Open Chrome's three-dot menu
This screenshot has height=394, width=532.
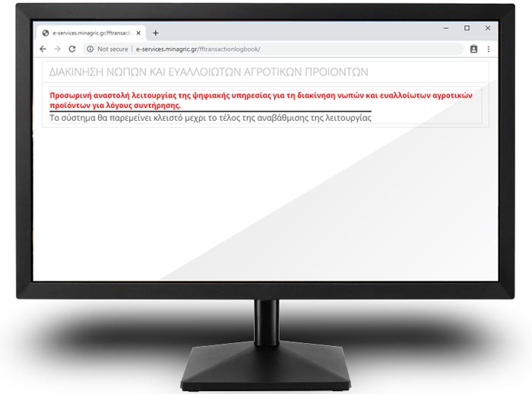click(488, 49)
